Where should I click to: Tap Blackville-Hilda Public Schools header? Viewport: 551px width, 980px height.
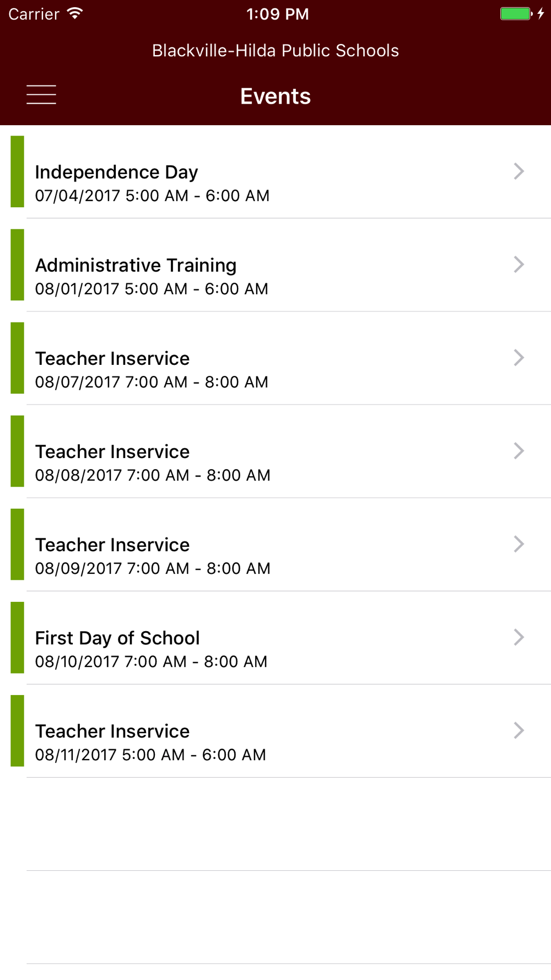pyautogui.click(x=275, y=51)
